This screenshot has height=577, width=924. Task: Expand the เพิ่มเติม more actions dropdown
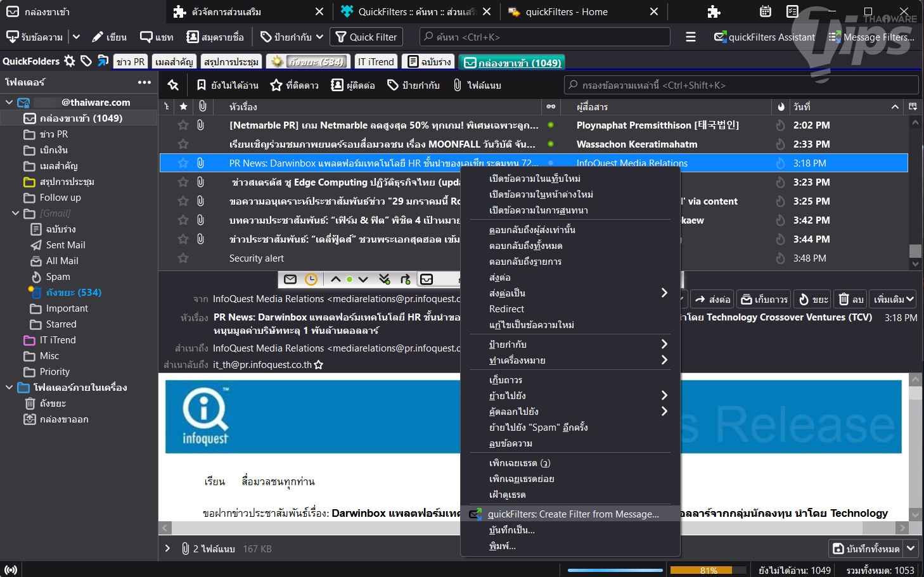[x=893, y=300]
